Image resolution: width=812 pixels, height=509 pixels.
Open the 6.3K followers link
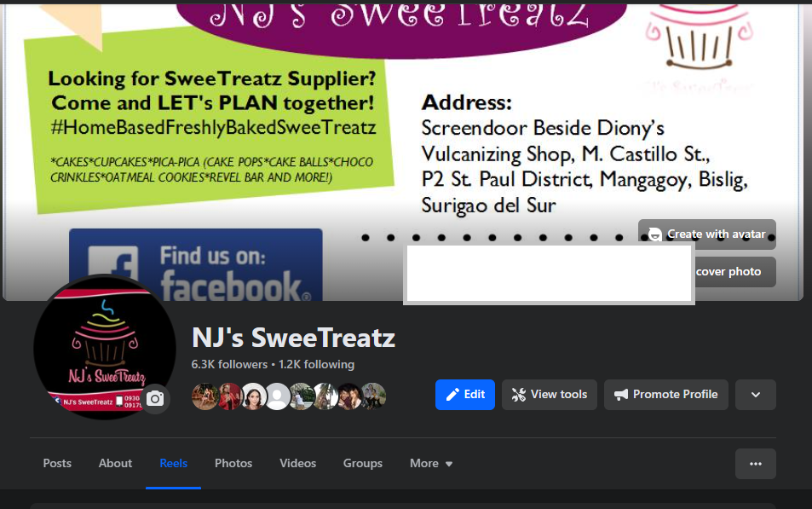click(229, 364)
